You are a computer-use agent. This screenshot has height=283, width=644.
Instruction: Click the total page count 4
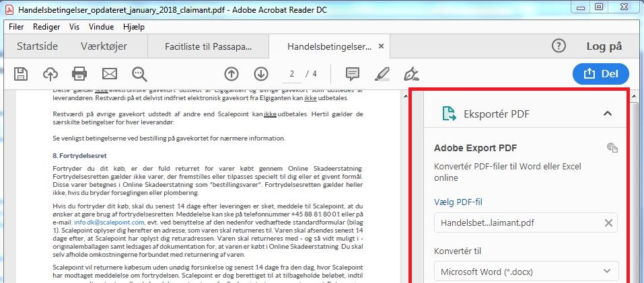tap(315, 74)
